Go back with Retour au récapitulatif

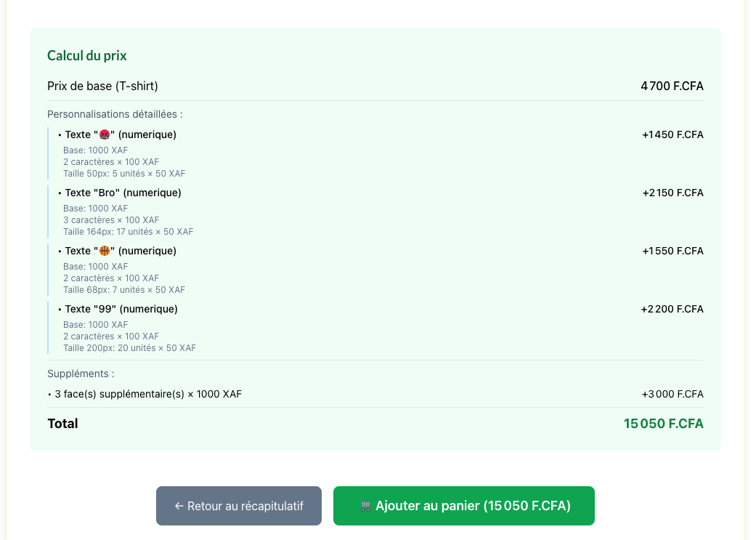(x=239, y=506)
